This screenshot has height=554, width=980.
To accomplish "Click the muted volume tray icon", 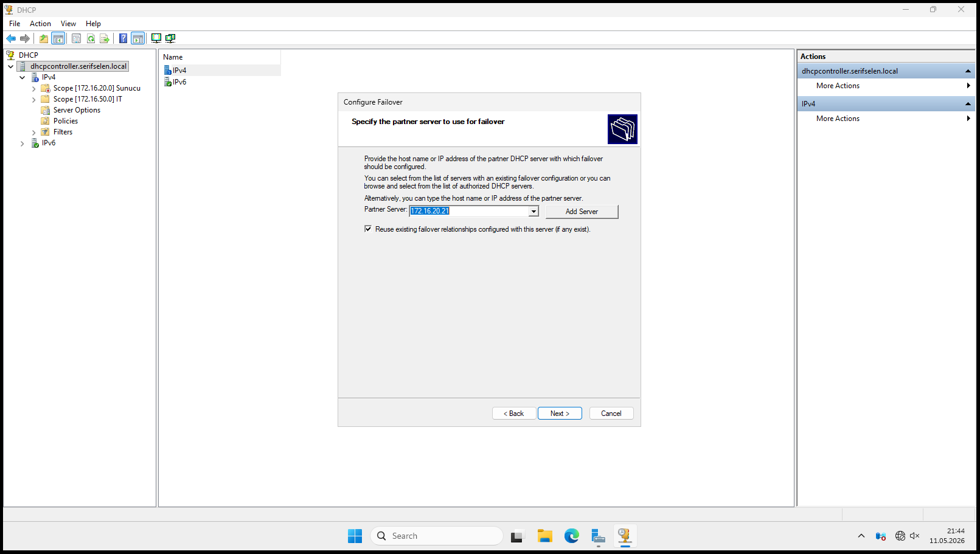I will click(x=914, y=536).
